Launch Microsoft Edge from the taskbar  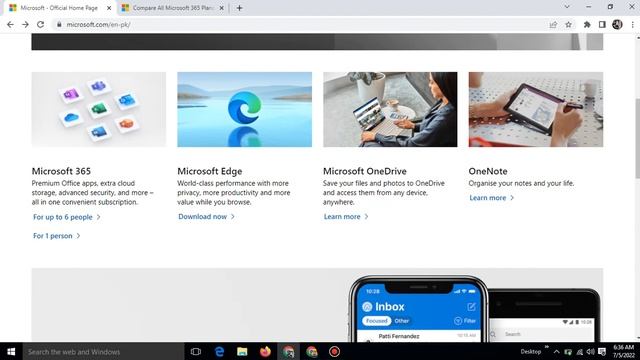pos(219,351)
